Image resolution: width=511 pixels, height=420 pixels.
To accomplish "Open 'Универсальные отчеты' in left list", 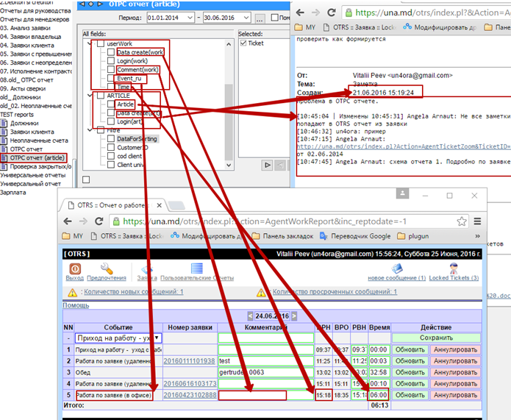I will tap(32, 175).
